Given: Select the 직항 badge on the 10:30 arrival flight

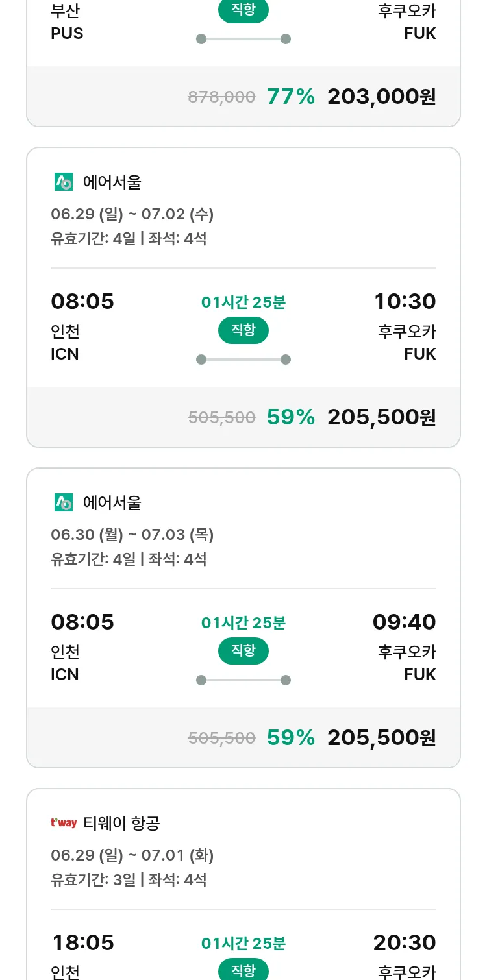Looking at the screenshot, I should tap(243, 330).
